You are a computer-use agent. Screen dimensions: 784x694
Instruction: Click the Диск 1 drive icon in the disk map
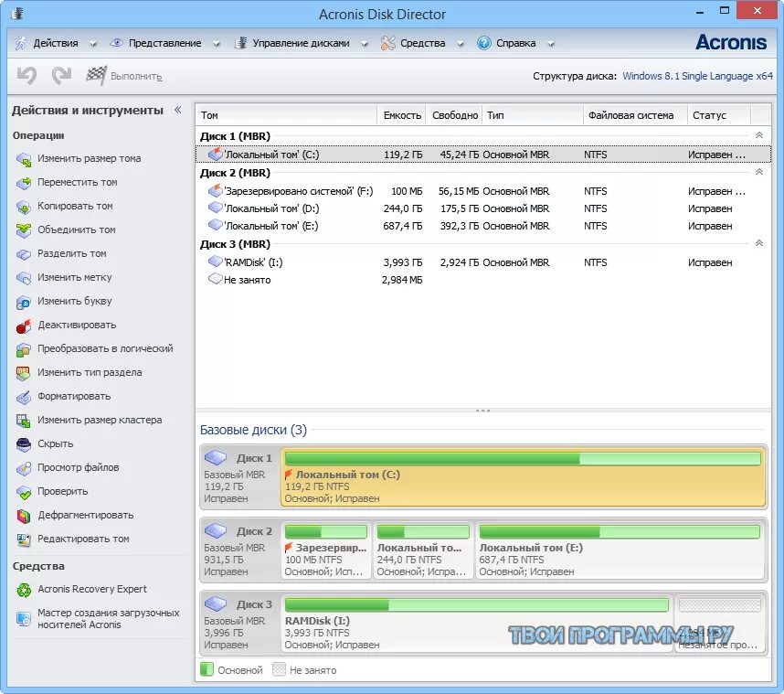coord(216,457)
